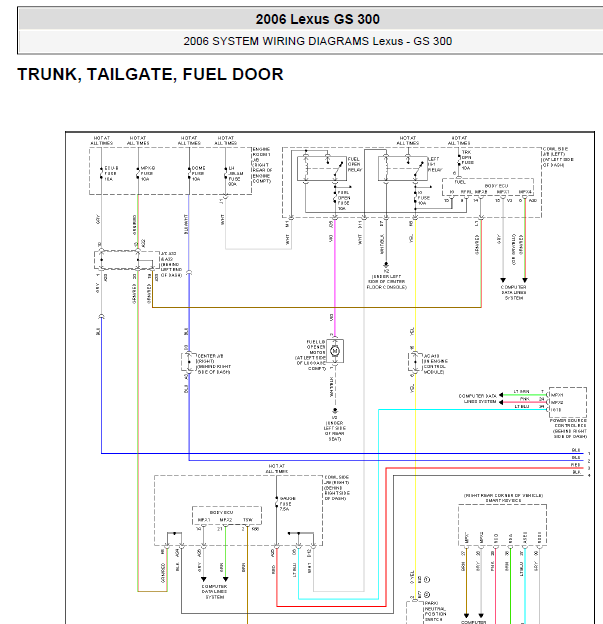
Task: Click the Body ECU label in Cowl Side J/B (Right)
Action: [221, 512]
